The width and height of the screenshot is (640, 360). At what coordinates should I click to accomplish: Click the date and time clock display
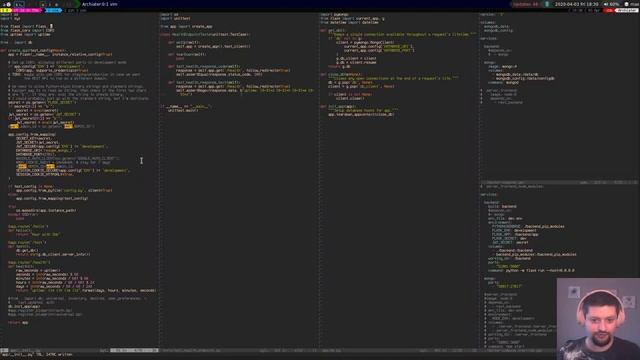pyautogui.click(x=576, y=4)
